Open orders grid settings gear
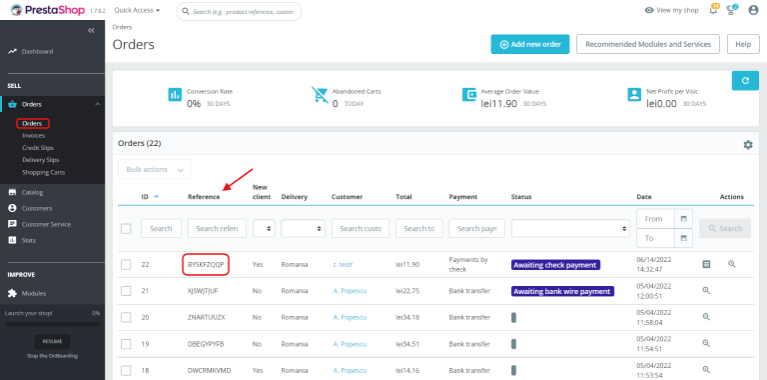 748,145
